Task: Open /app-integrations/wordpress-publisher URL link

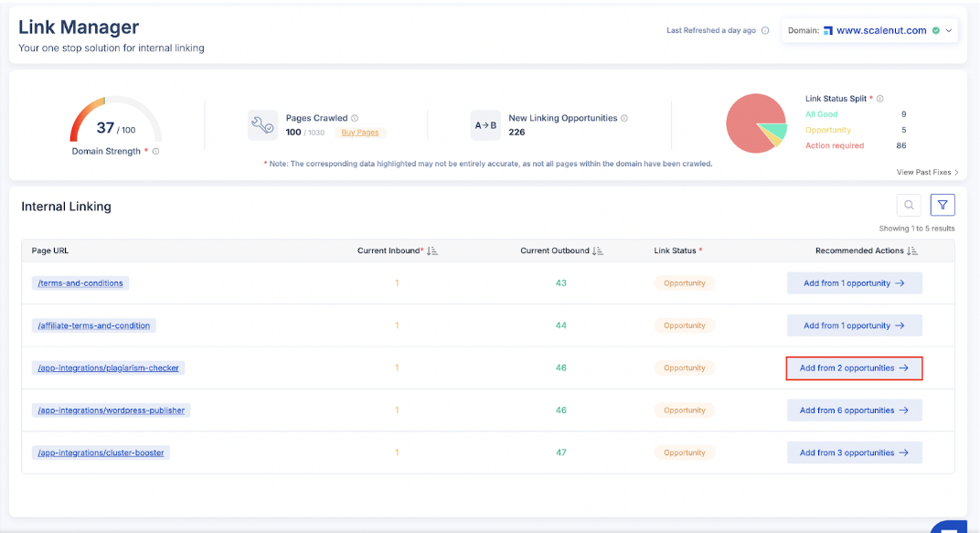Action: 112,410
